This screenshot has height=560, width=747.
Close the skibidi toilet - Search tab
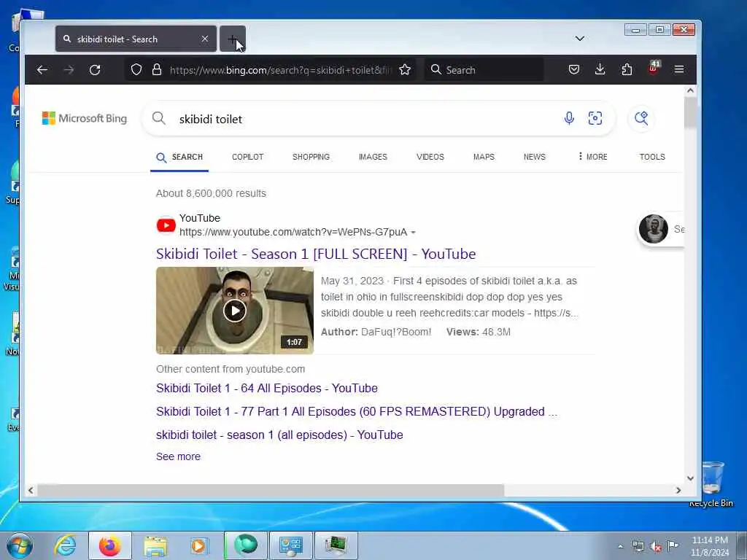tap(205, 39)
